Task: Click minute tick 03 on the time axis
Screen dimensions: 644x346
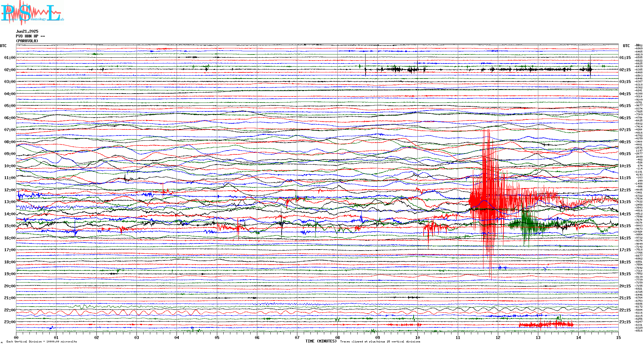Action: [x=137, y=337]
